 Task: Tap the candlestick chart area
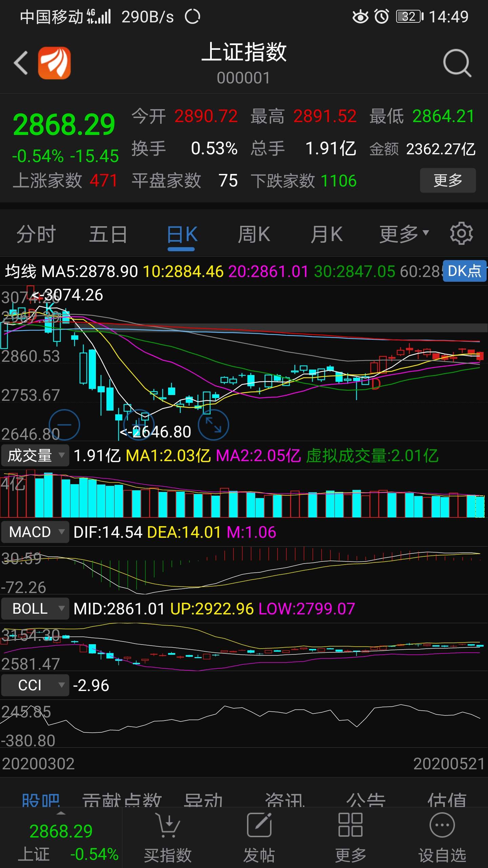pyautogui.click(x=244, y=363)
